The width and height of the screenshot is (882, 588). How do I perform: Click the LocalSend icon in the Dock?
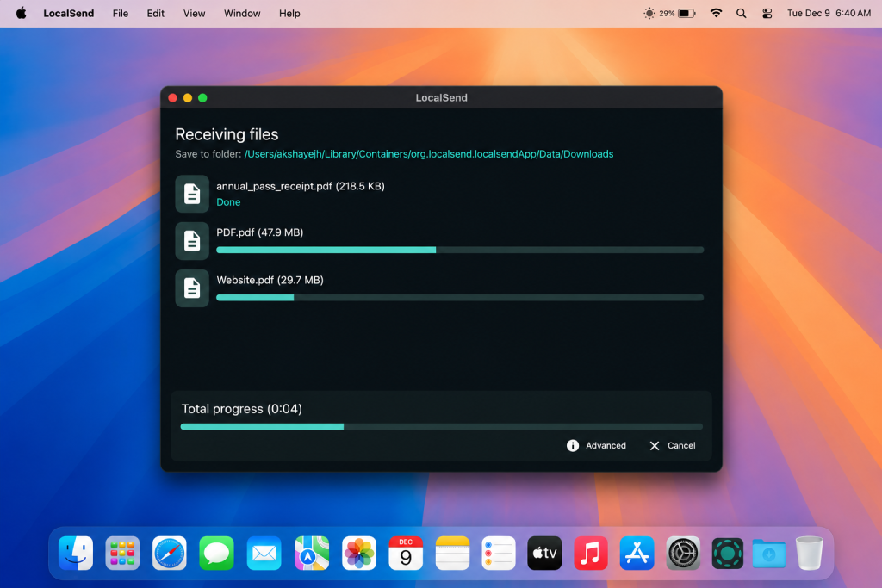[x=727, y=554]
